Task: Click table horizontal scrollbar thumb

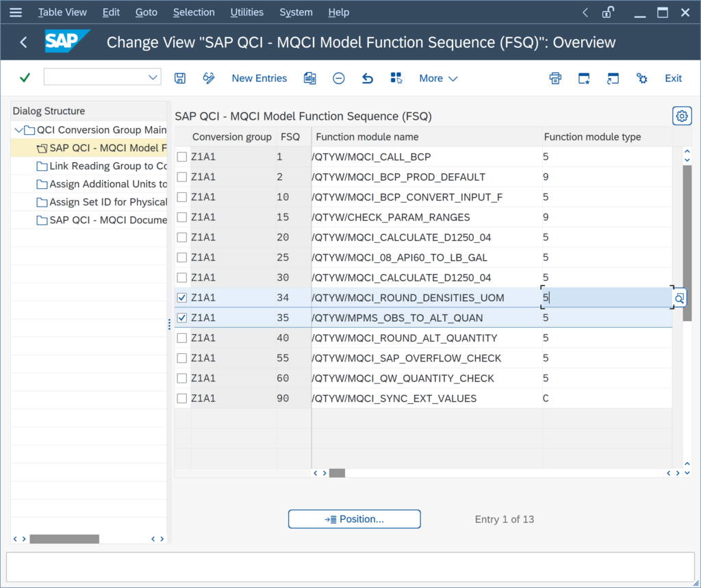Action: 337,473
